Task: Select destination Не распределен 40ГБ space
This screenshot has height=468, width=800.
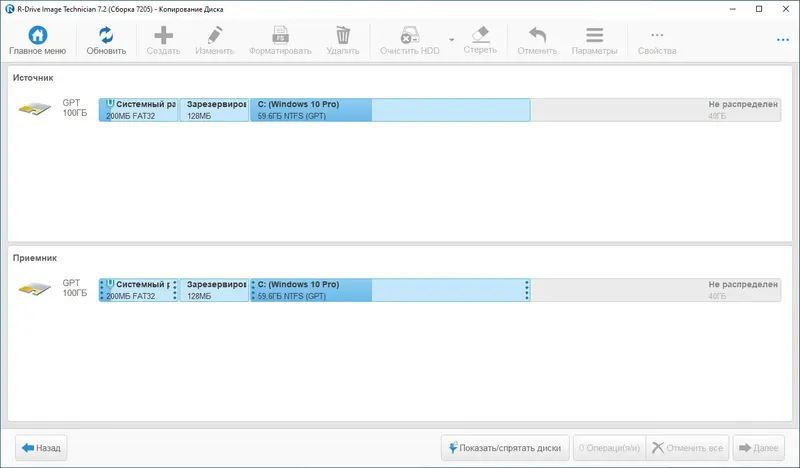Action: (x=656, y=290)
